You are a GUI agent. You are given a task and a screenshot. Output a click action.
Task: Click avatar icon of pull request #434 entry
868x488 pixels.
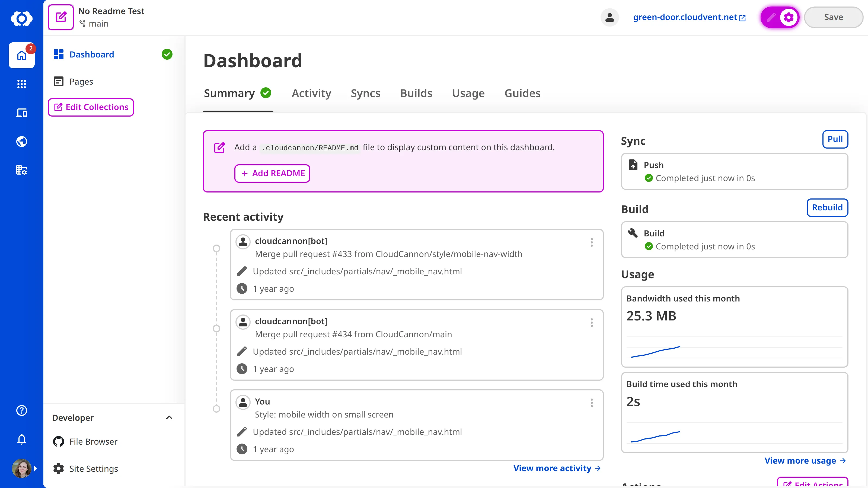pos(243,322)
